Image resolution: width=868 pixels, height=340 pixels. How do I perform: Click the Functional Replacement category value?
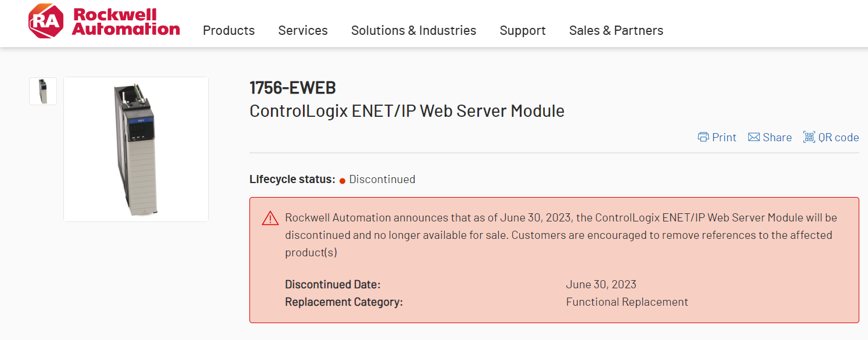tap(627, 302)
